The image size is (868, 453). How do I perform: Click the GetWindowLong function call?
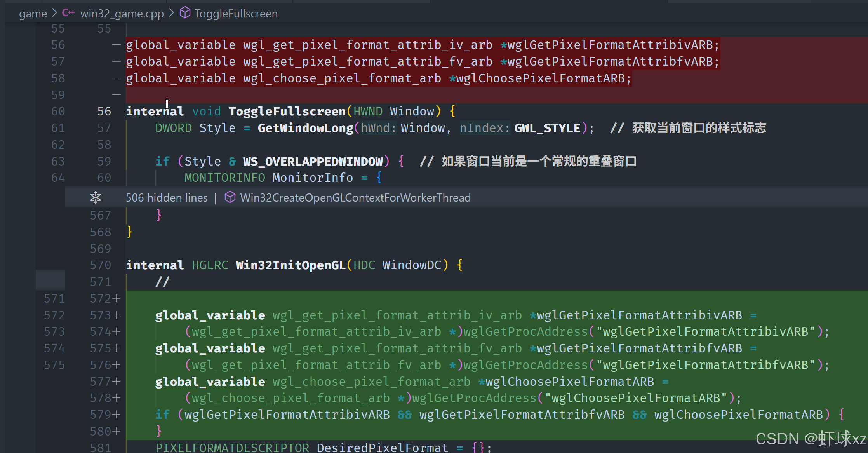coord(305,128)
